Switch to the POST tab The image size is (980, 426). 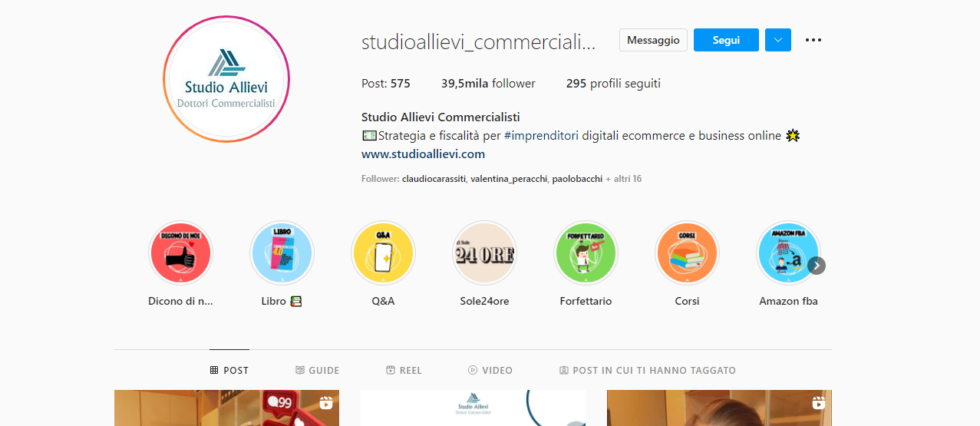point(229,370)
